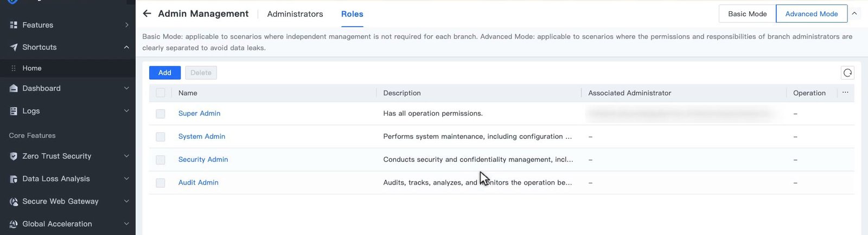Image resolution: width=868 pixels, height=235 pixels.
Task: Click the Core Features section label
Action: (x=32, y=136)
